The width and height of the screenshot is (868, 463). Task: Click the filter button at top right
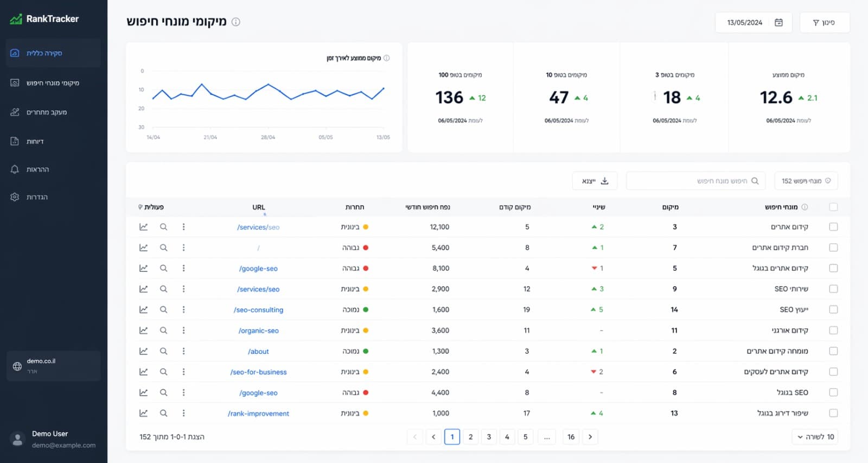point(824,22)
